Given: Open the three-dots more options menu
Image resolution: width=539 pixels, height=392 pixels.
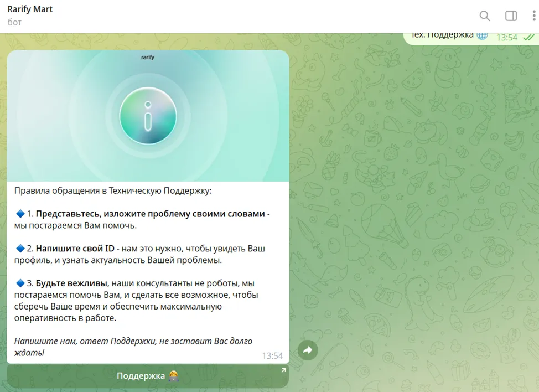Looking at the screenshot, I should click(x=534, y=16).
